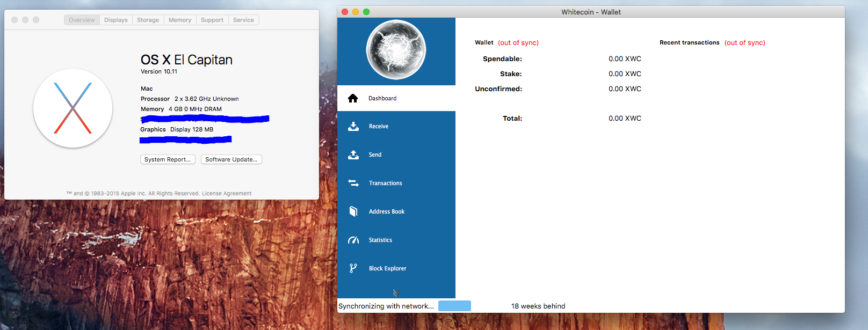Go to the Send page label

375,155
